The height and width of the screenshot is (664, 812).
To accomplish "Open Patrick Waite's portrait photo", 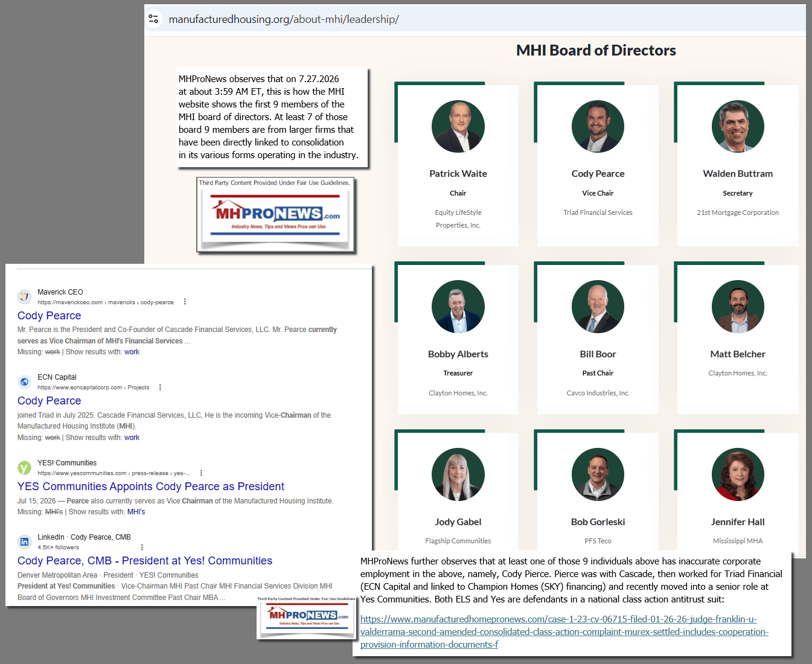I will point(458,126).
